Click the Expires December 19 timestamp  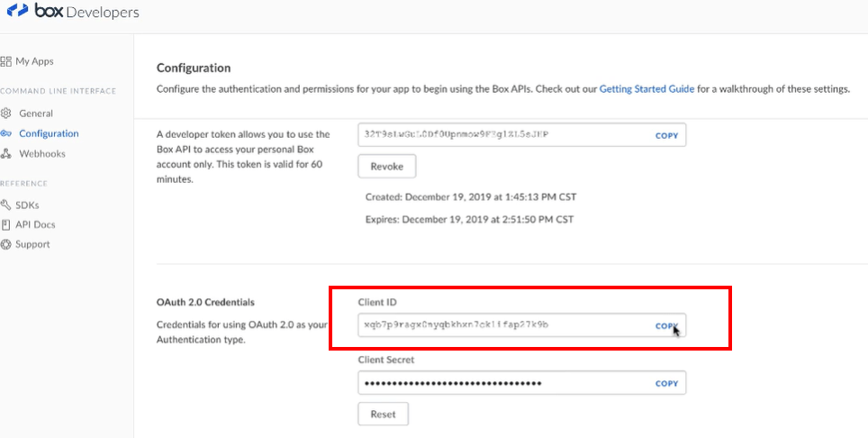click(469, 219)
